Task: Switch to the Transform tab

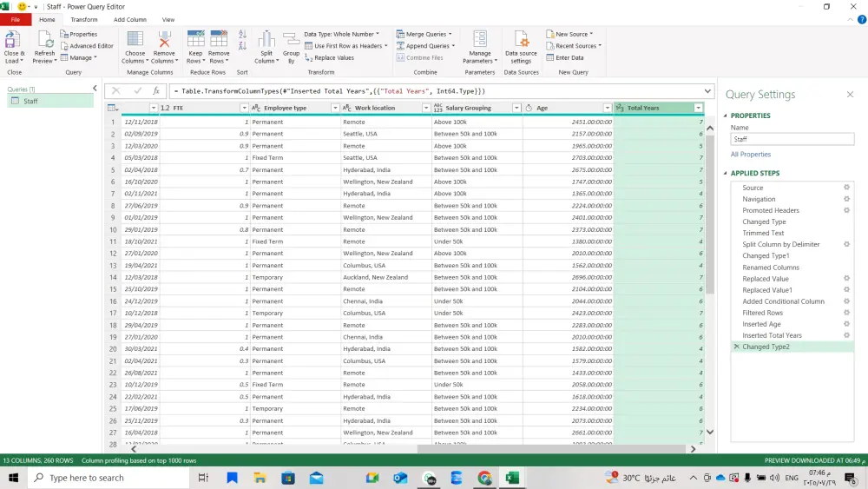Action: pos(84,19)
